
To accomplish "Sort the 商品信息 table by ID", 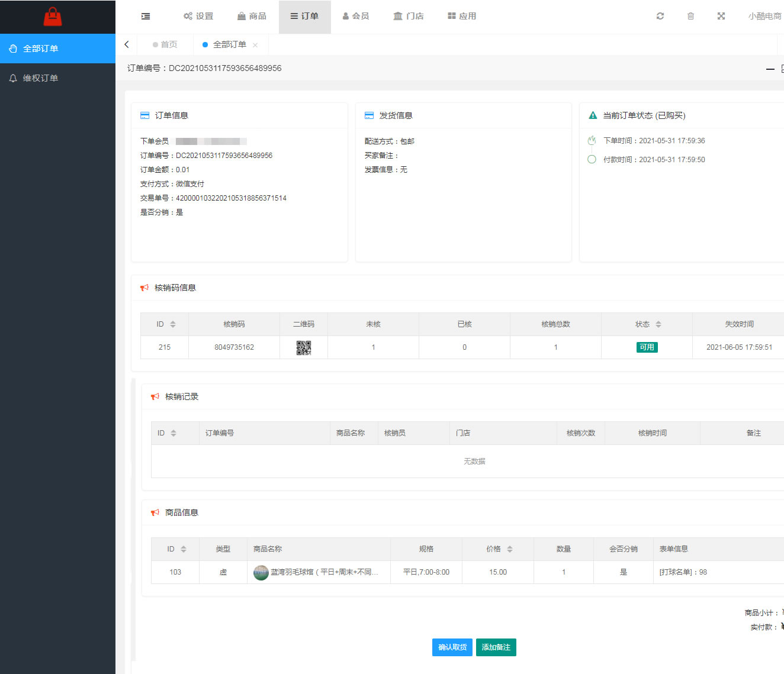I will tap(184, 549).
